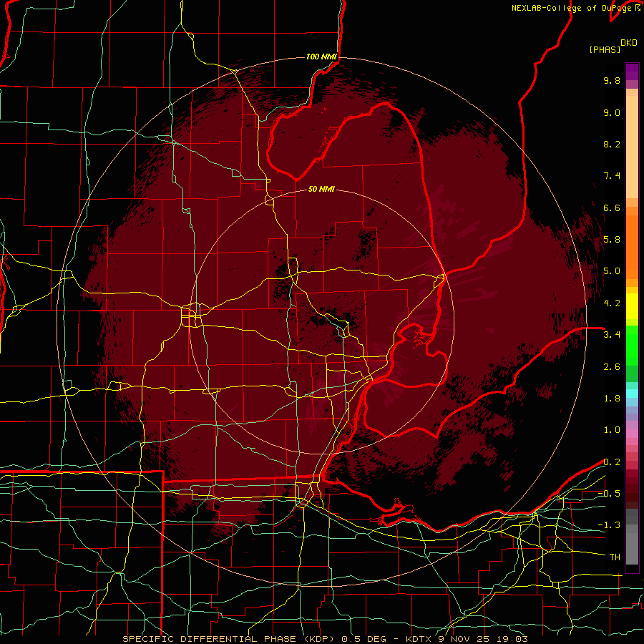Pick the purple swatch atop the color bar
This screenshot has height=644, width=644.
click(x=632, y=72)
